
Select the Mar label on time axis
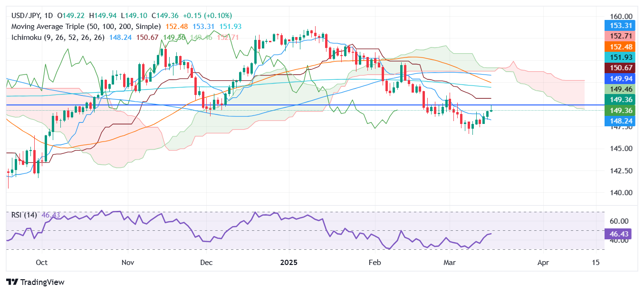point(450,262)
